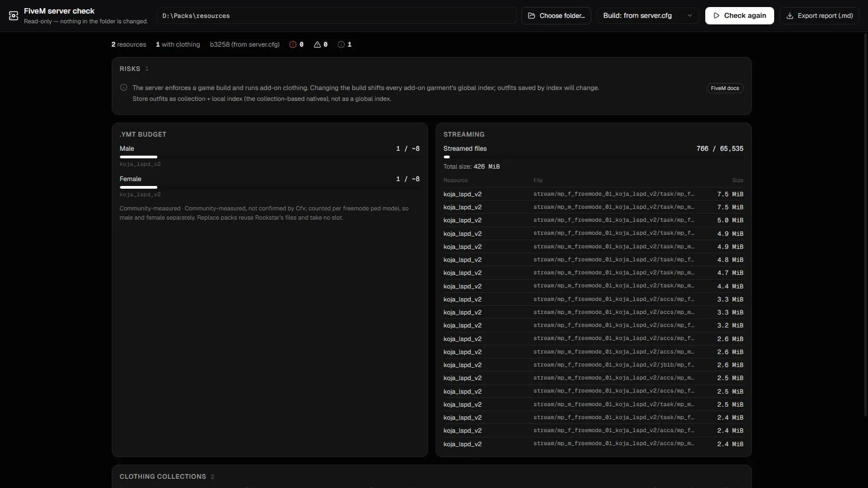
Task: Click the Male '1 / ~8' budget value
Action: (x=408, y=149)
